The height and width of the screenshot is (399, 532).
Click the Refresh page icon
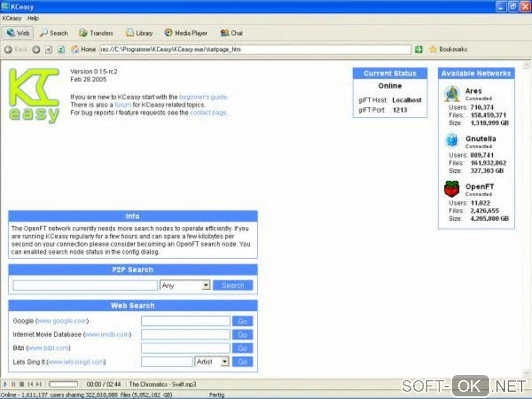pos(61,50)
